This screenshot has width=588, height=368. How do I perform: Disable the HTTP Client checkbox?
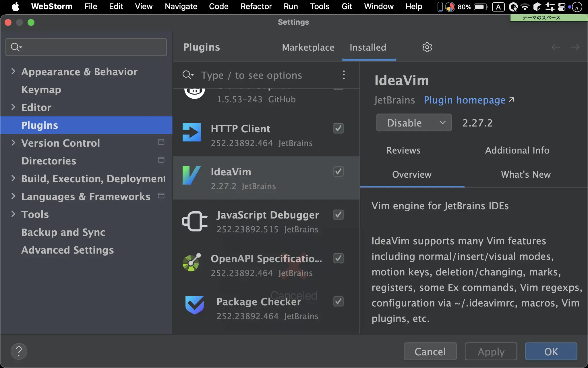[338, 129]
